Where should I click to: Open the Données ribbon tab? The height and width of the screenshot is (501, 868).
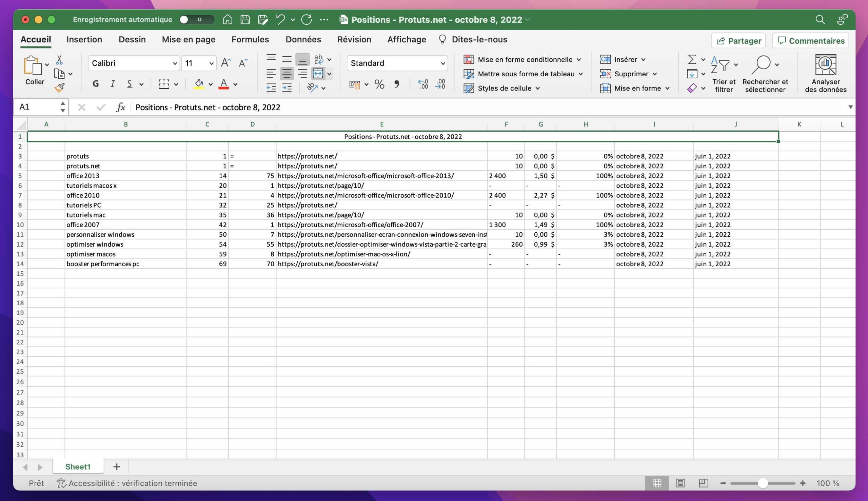[x=303, y=39]
